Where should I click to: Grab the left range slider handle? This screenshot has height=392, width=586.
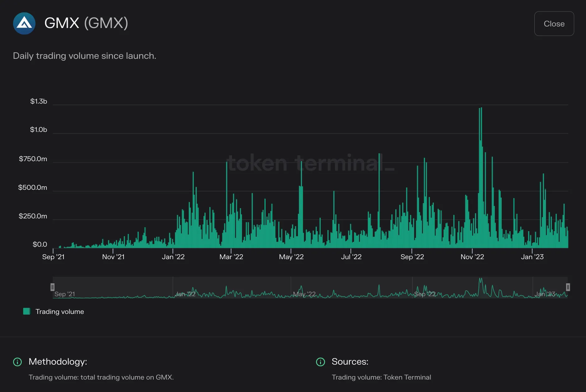[53, 287]
